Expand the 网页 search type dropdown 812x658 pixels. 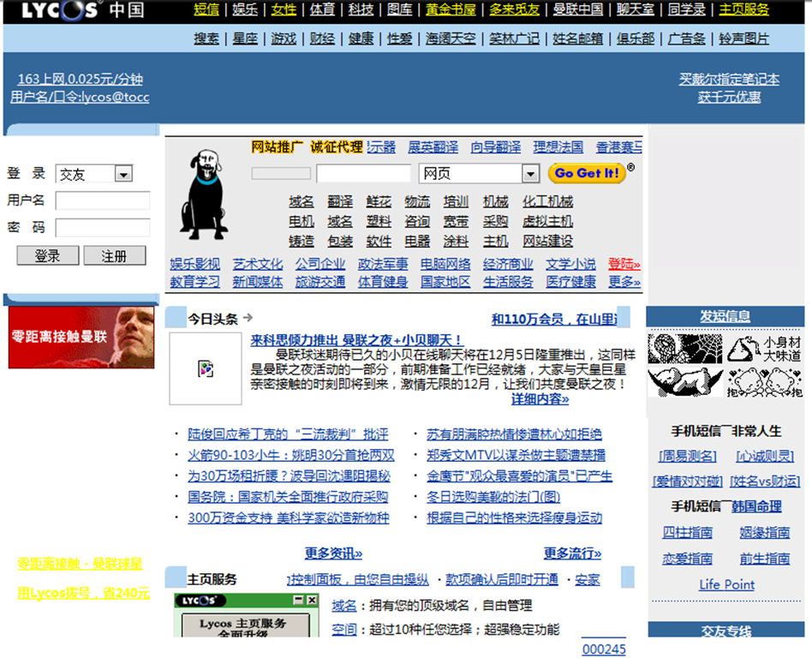529,174
